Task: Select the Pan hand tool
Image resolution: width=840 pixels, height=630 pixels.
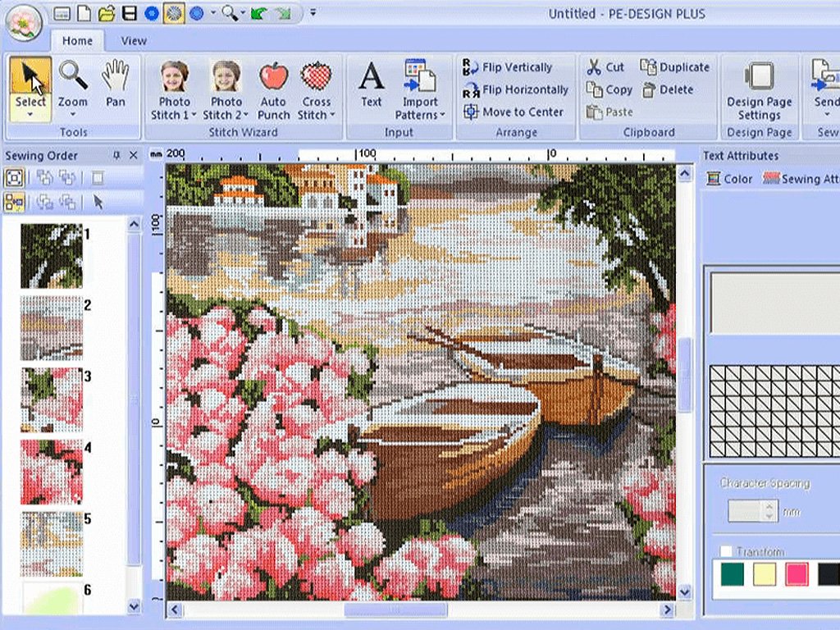Action: [x=115, y=84]
